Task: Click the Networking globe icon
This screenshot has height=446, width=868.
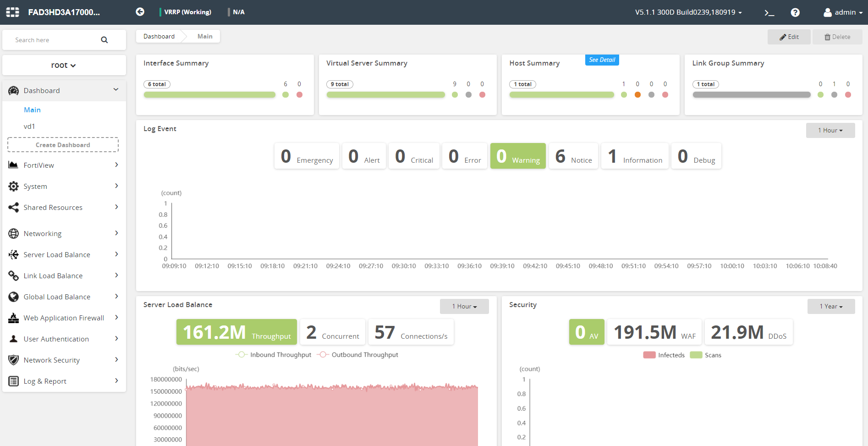Action: pyautogui.click(x=13, y=233)
